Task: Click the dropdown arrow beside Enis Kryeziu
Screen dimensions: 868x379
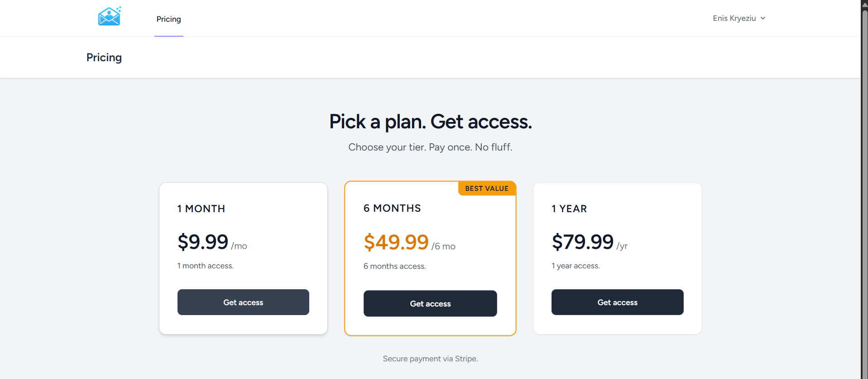Action: point(764,18)
